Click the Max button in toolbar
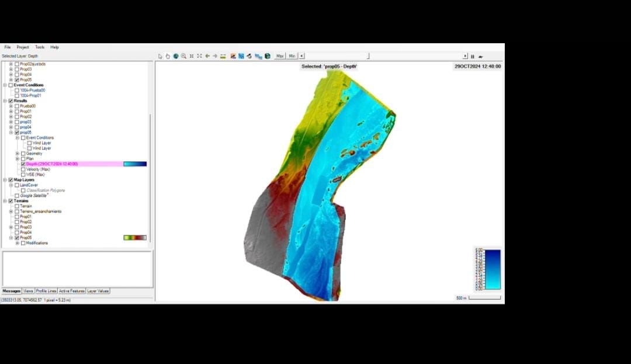This screenshot has width=631, height=364. tap(280, 56)
